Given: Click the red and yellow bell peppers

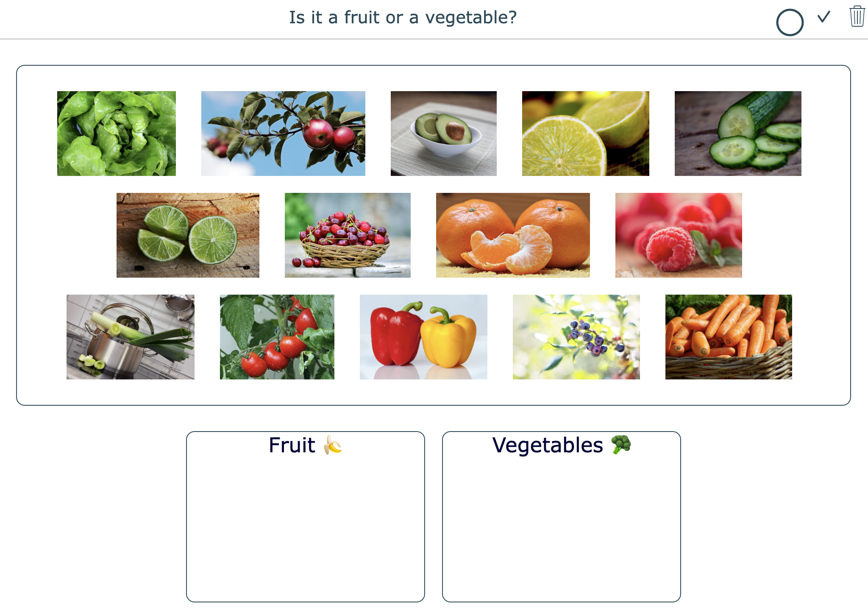Looking at the screenshot, I should (x=423, y=337).
